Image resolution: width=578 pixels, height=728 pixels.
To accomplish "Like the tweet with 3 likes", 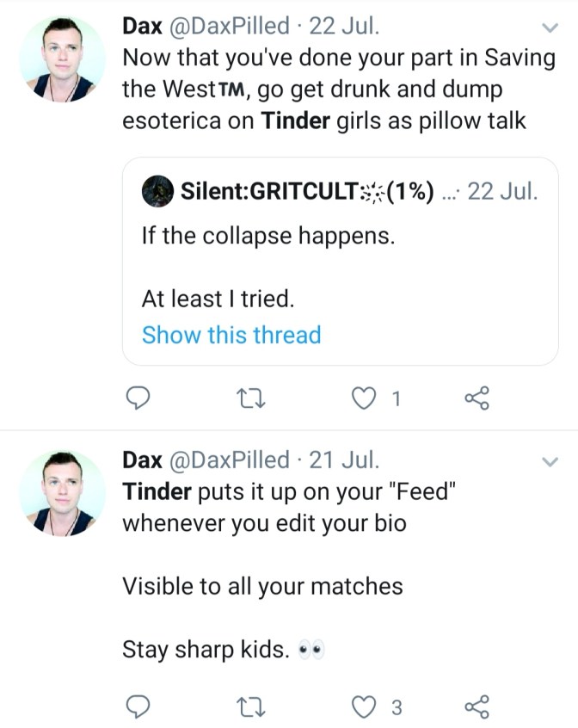I will point(361,707).
